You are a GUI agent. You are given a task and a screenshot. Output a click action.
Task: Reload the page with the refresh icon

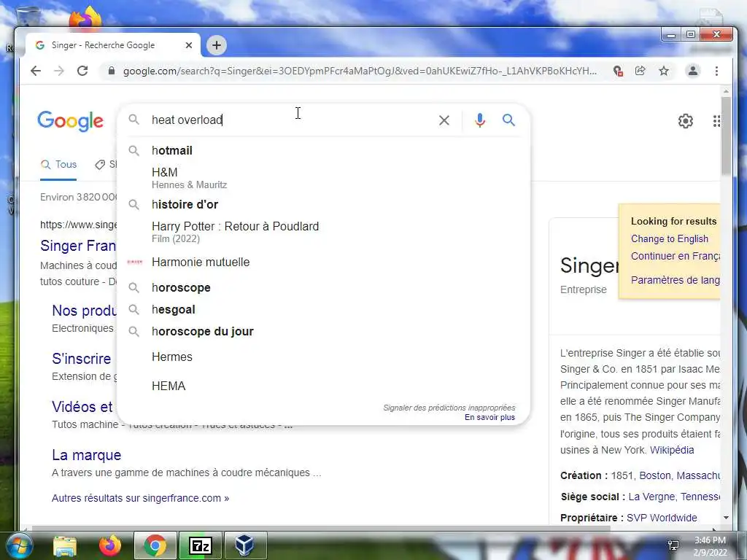coord(82,71)
